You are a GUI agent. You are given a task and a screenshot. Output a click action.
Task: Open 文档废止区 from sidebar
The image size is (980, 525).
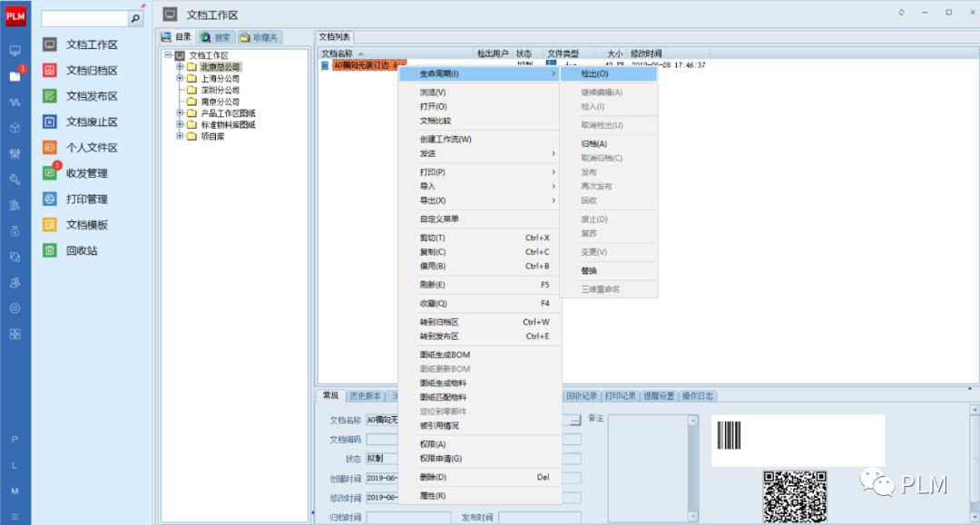91,122
